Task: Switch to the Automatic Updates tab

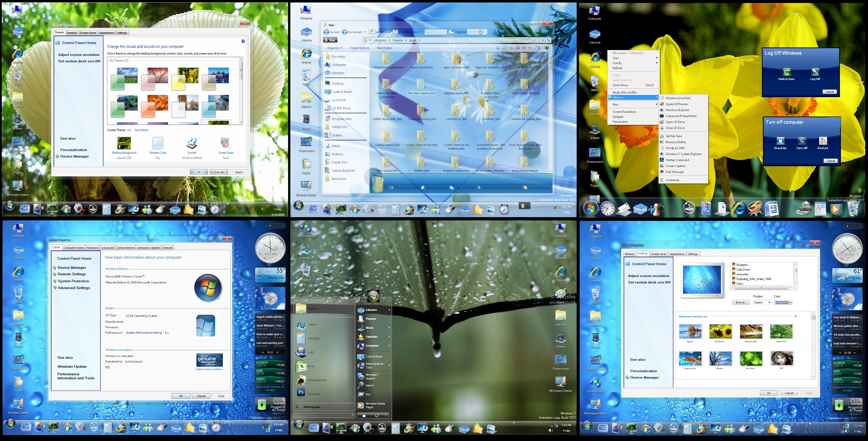Action: pos(149,248)
